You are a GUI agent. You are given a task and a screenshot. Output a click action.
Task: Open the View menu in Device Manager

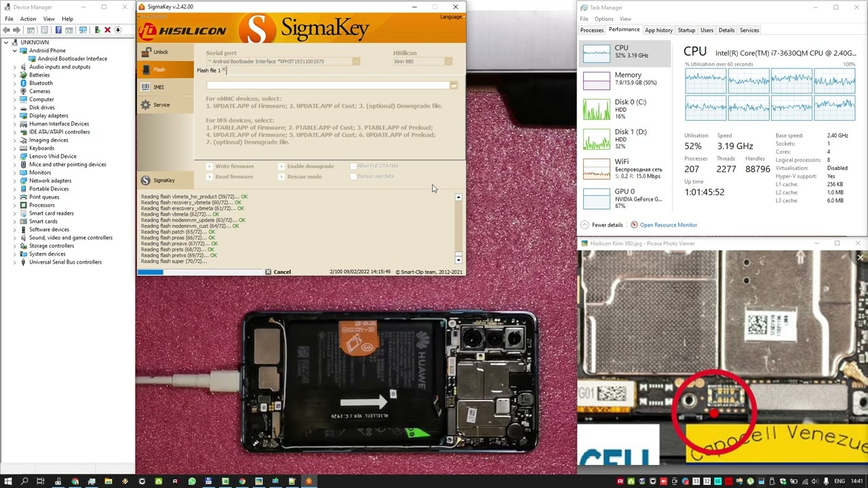click(x=49, y=19)
